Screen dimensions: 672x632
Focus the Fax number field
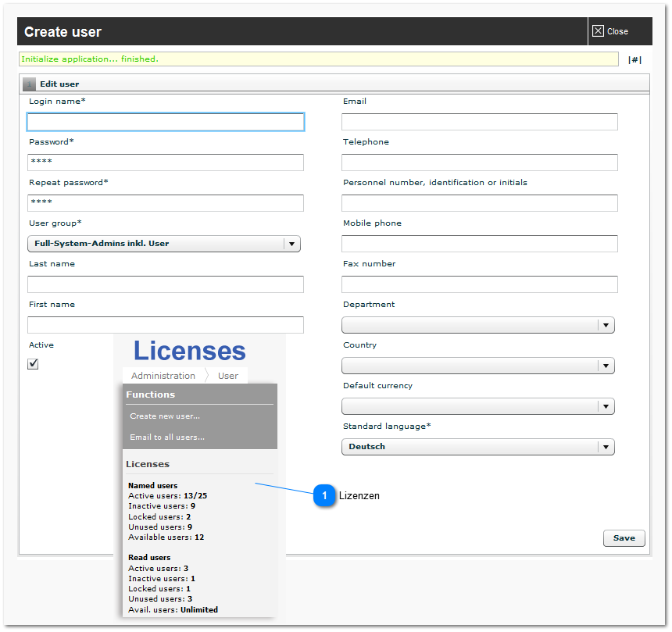(x=480, y=284)
